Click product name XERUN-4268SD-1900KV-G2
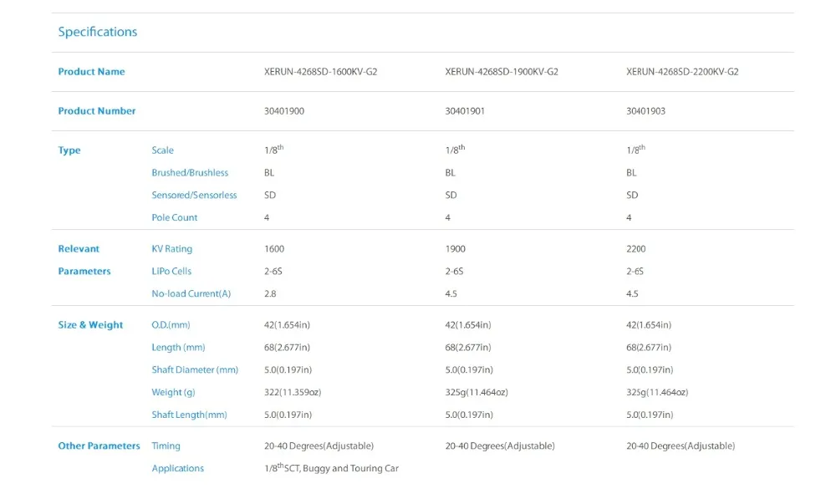 point(502,71)
